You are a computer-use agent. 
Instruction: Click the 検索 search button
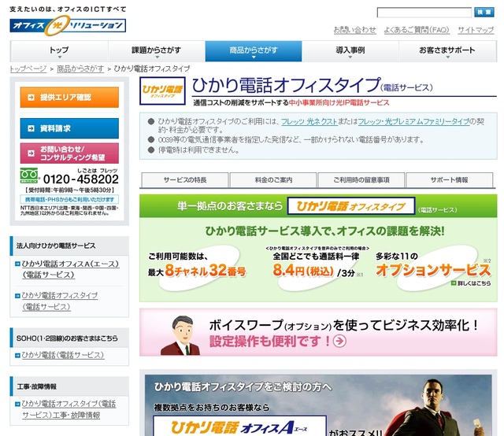484,13
